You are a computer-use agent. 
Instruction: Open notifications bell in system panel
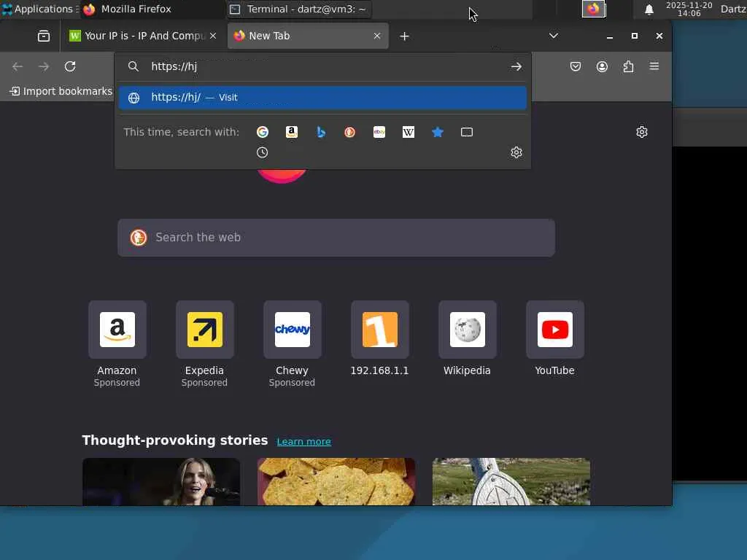pos(649,9)
